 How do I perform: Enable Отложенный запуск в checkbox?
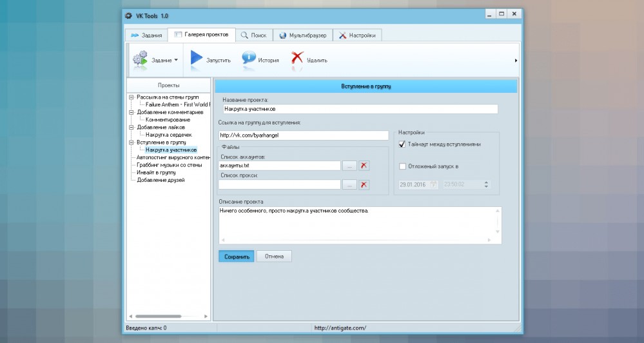(x=402, y=166)
